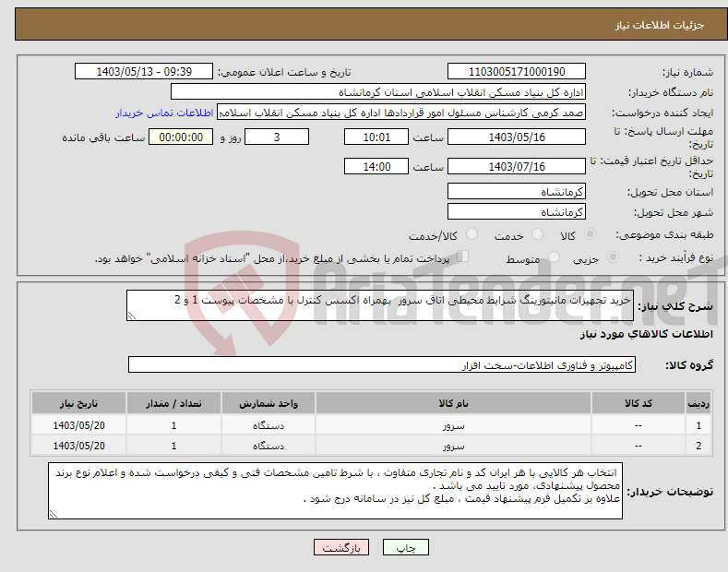
Task: Click the واحد شمارش column header
Action: coord(269,403)
